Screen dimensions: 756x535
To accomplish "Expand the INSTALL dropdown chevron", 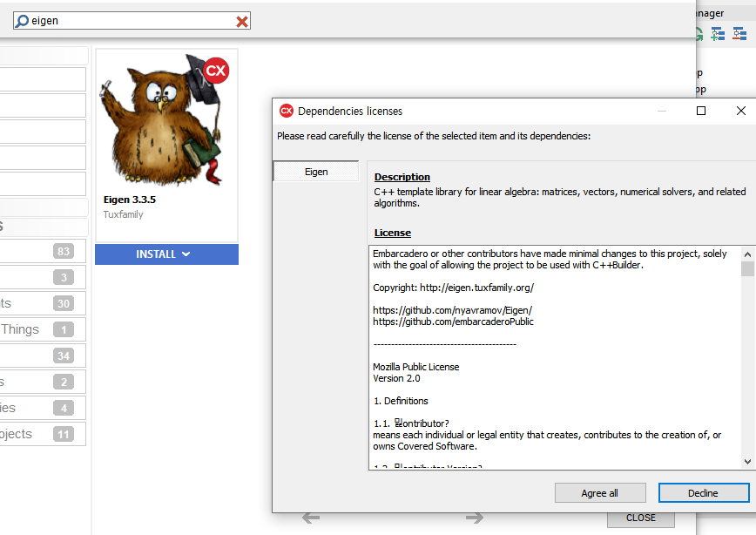I will tap(186, 254).
